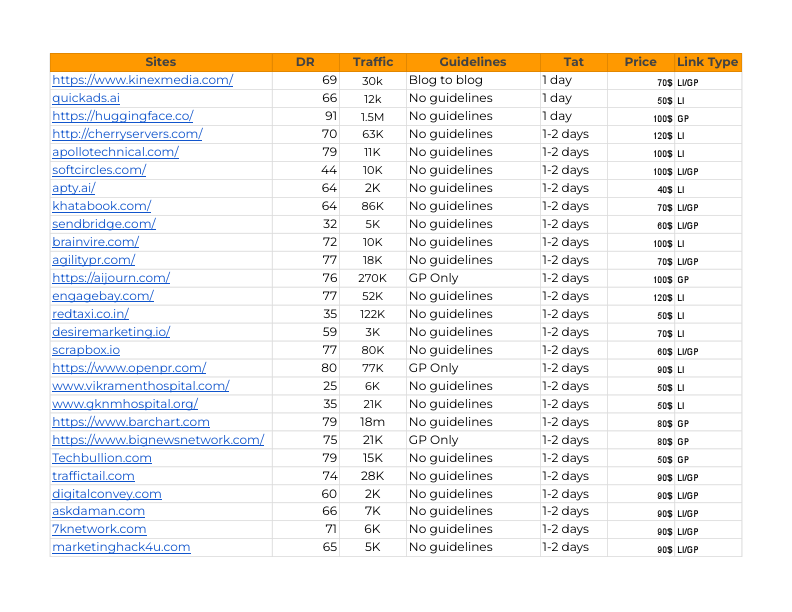Open the Techbullion.com link

[x=102, y=458]
